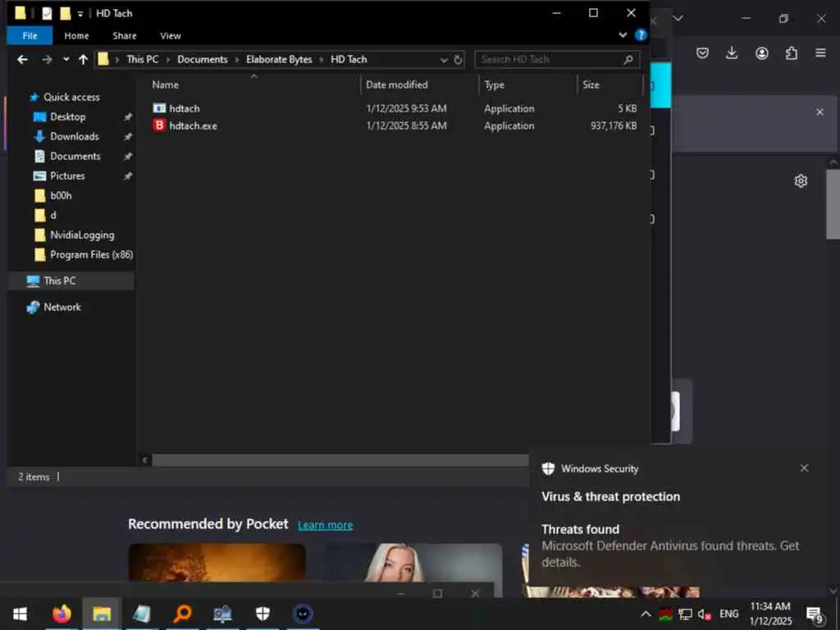Screen dimensions: 840x630
Task: Expand the ribbon with the chevron
Action: [x=623, y=35]
